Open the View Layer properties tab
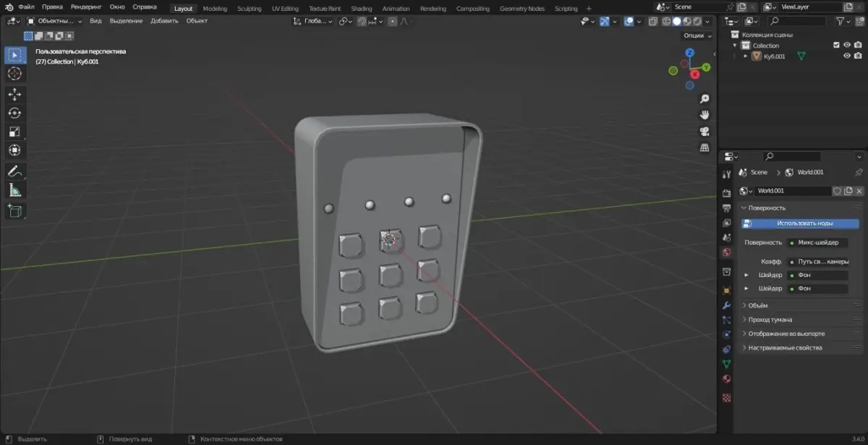The height and width of the screenshot is (445, 868). [x=727, y=223]
